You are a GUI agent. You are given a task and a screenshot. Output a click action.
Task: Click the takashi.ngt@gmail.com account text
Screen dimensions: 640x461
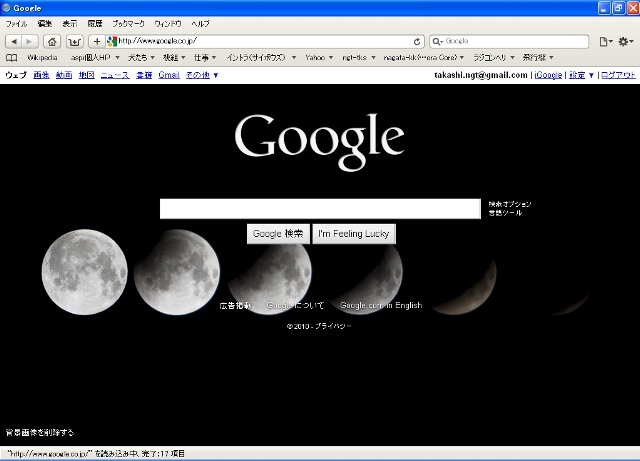(x=481, y=75)
